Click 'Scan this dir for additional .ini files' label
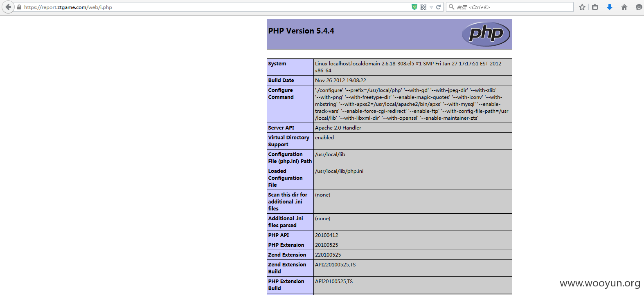 click(288, 202)
